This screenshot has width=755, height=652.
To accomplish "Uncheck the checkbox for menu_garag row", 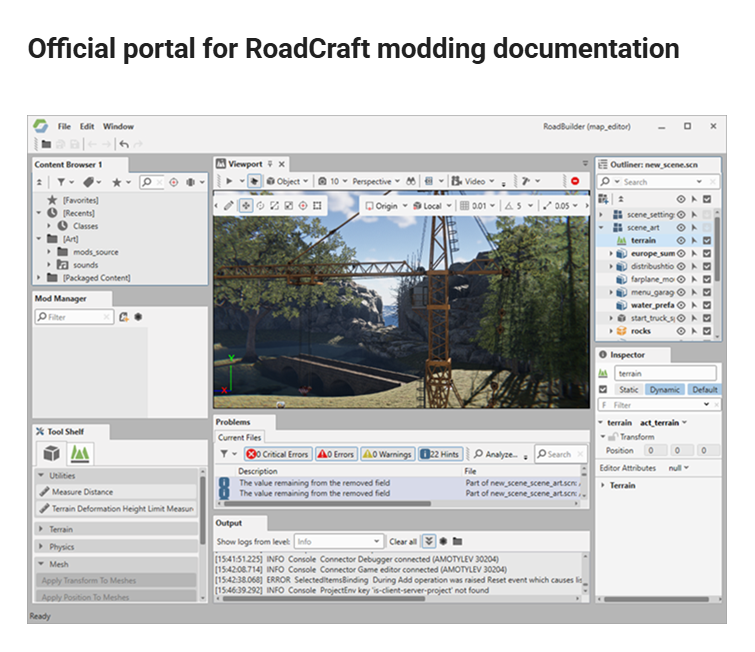I will click(x=707, y=292).
